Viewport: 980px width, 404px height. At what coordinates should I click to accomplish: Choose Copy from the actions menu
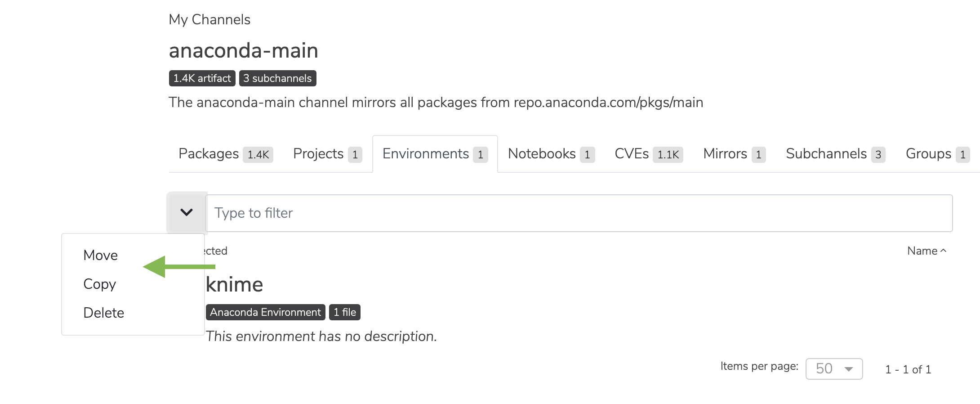coord(99,284)
